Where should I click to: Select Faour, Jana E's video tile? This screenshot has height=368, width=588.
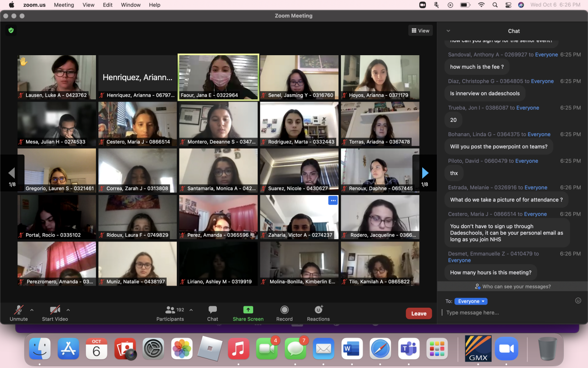pos(219,77)
